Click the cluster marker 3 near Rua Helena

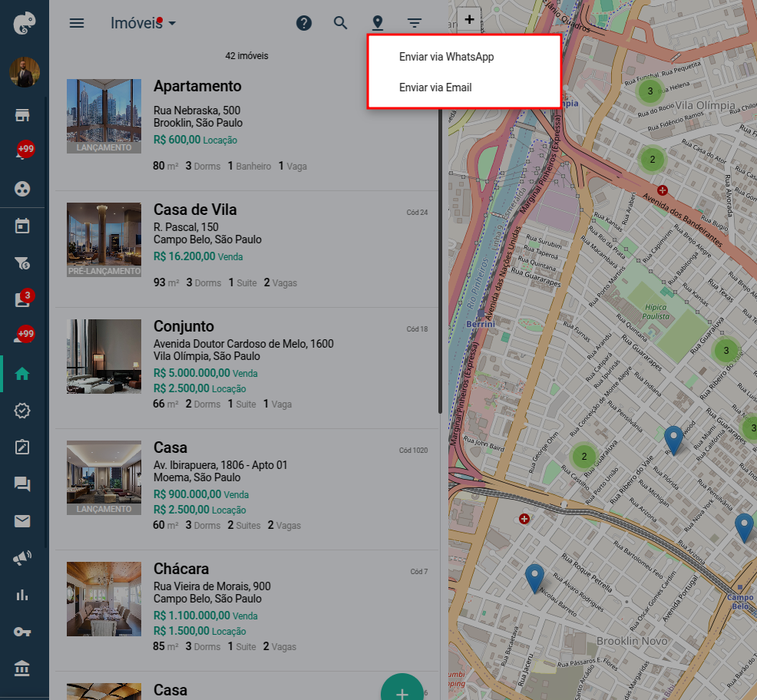(x=650, y=91)
